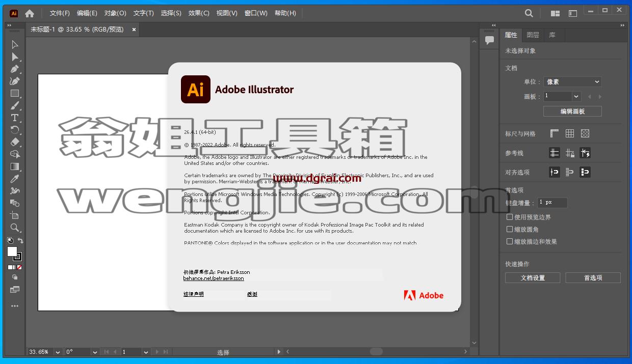Click the Stroke color swatch
The image size is (632, 364).
coord(18,257)
